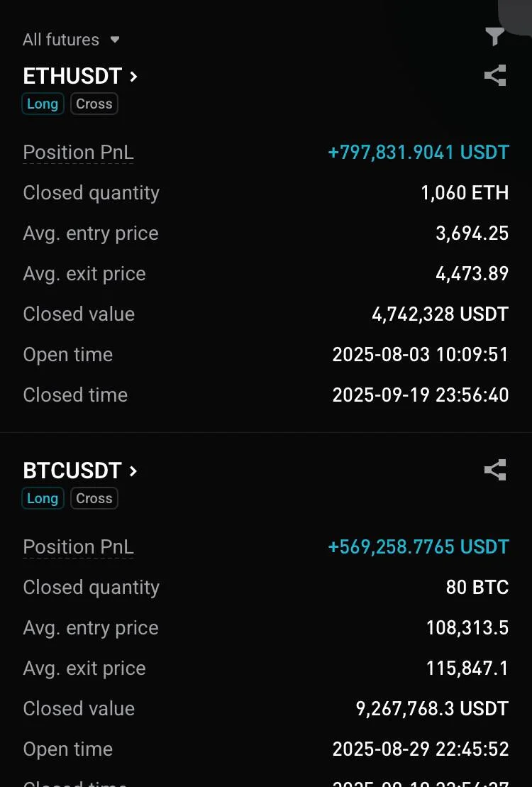Open ETHUSDT contract details chevron
The image size is (532, 787).
click(x=133, y=76)
